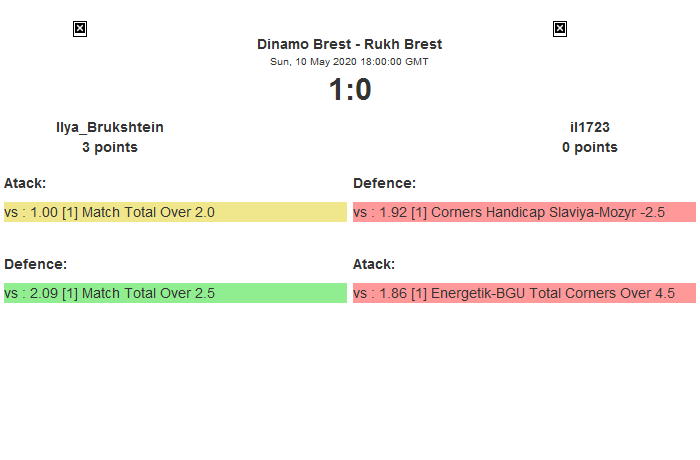Click the broken away team logo image
Viewport: 700px width, 460px height.
(x=560, y=29)
